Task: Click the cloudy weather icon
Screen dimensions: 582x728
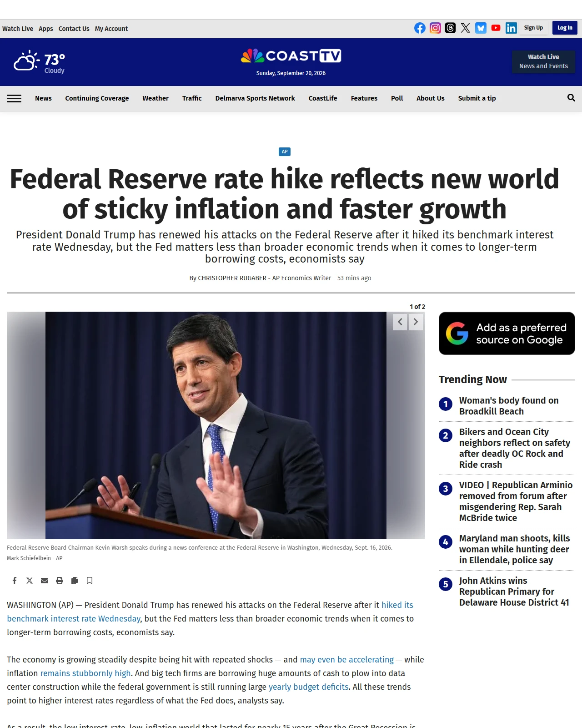Action: coord(26,61)
